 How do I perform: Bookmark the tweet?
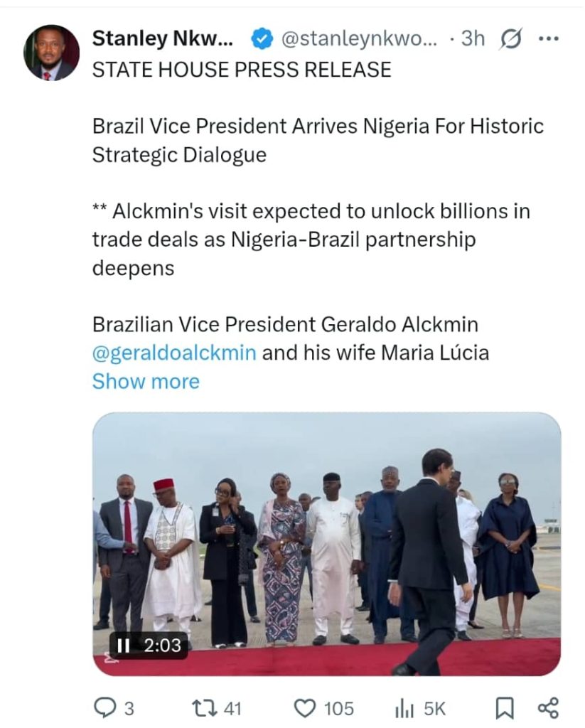pos(504,709)
